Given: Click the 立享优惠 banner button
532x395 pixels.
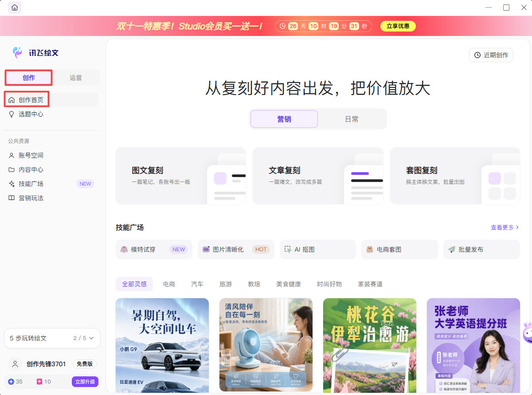Looking at the screenshot, I should tap(398, 26).
